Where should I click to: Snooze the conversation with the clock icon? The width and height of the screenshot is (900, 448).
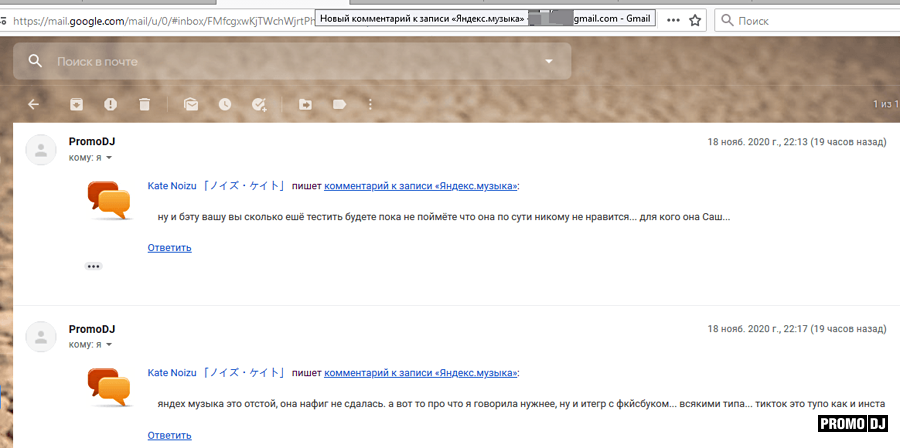225,104
